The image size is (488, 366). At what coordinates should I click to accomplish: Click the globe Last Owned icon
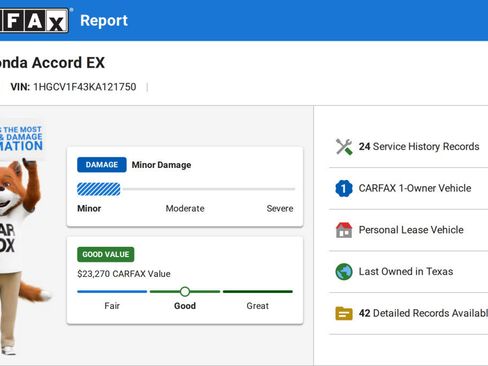(x=344, y=272)
